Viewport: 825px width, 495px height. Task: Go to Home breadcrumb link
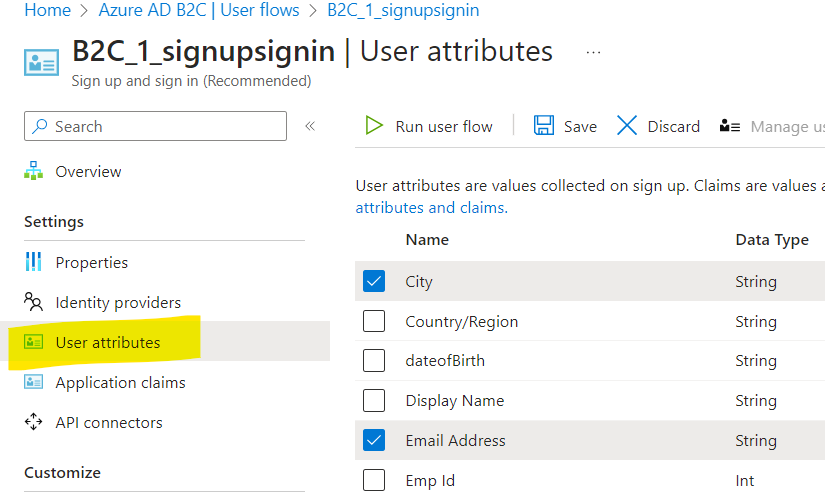point(47,10)
